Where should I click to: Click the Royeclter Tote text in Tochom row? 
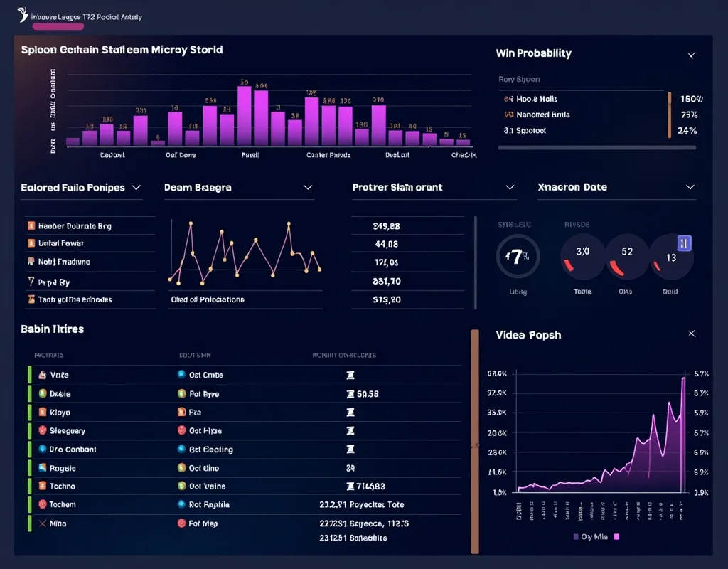click(377, 504)
